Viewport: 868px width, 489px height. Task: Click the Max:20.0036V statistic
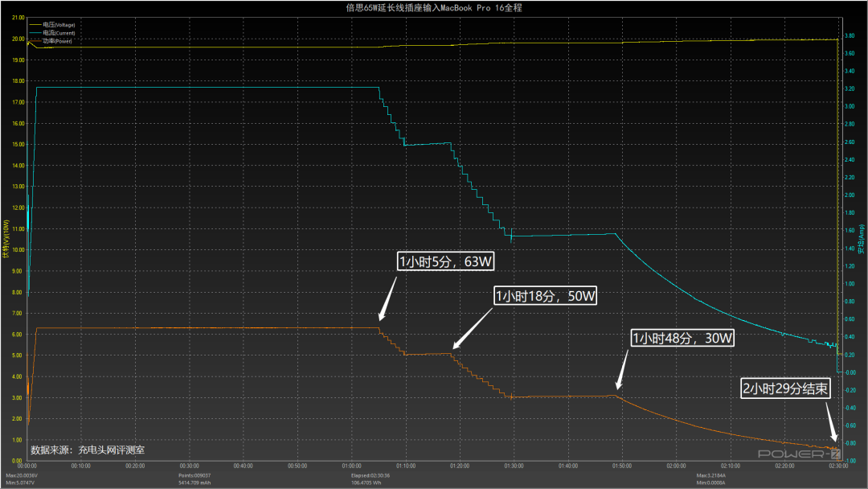point(22,475)
